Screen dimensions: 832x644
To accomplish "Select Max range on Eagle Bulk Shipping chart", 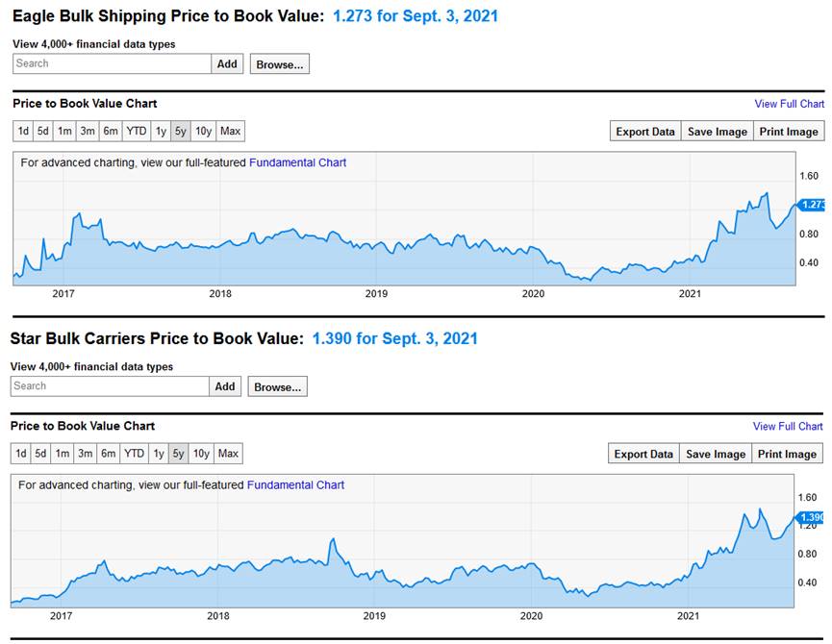I will click(230, 131).
